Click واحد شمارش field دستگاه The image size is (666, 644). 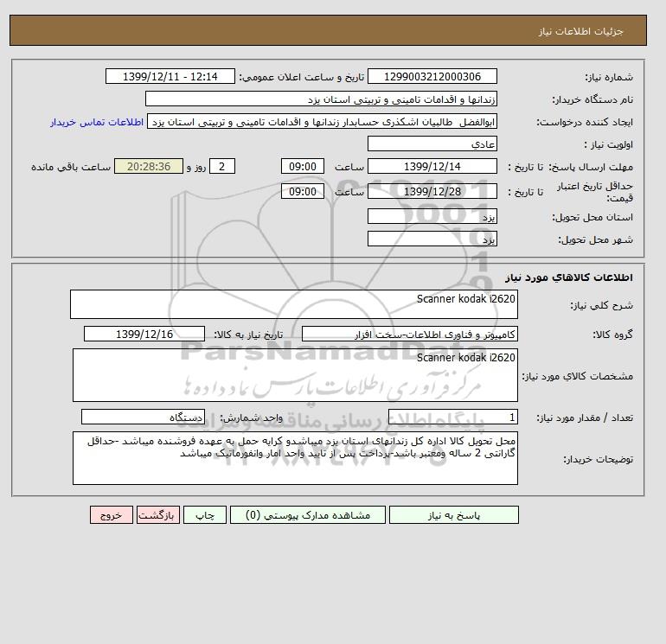(143, 417)
